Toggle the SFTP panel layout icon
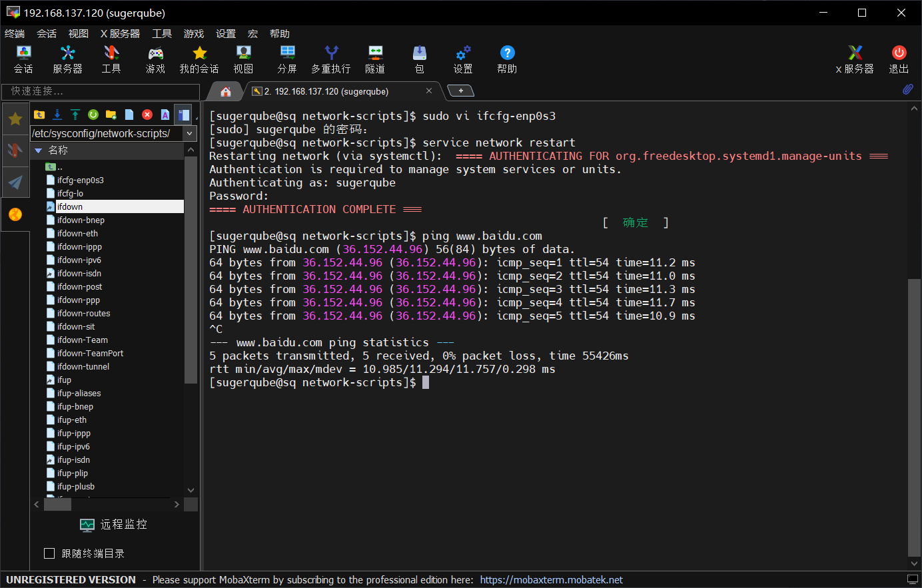Image resolution: width=922 pixels, height=588 pixels. point(183,115)
